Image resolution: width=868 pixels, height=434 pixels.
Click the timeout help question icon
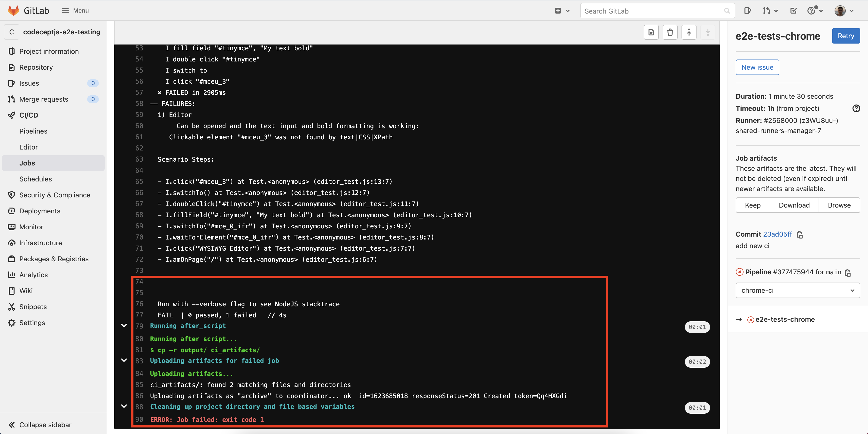pyautogui.click(x=856, y=108)
